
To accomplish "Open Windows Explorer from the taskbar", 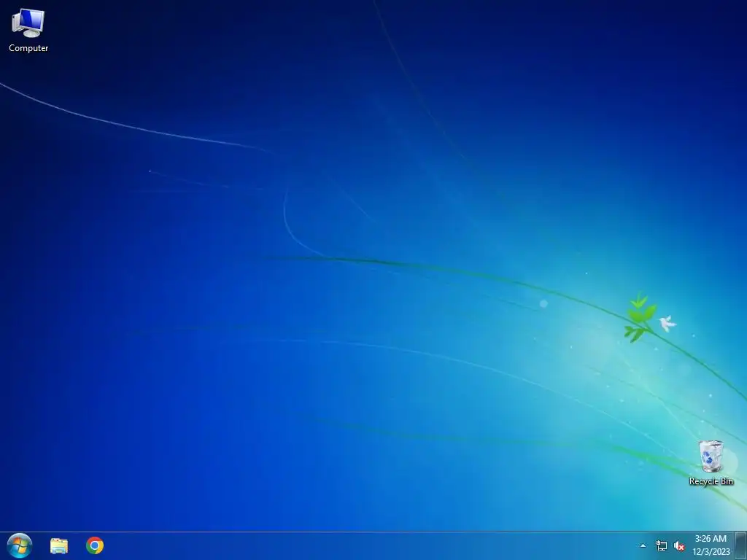I will [59, 545].
